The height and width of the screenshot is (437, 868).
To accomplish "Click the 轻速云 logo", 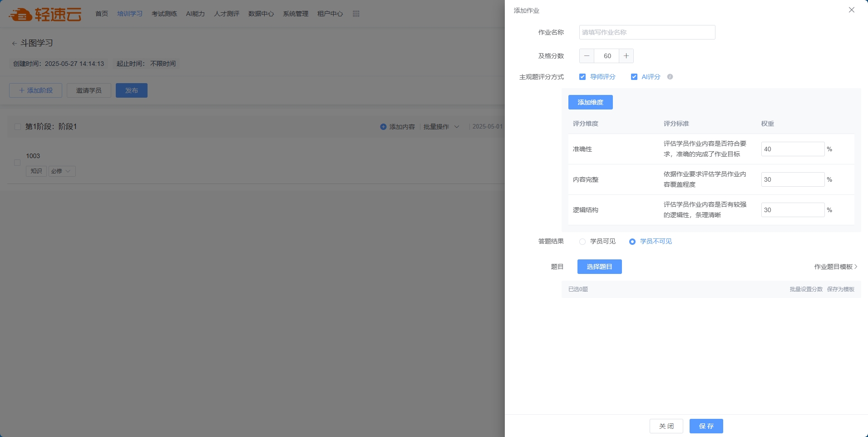I will coord(45,14).
